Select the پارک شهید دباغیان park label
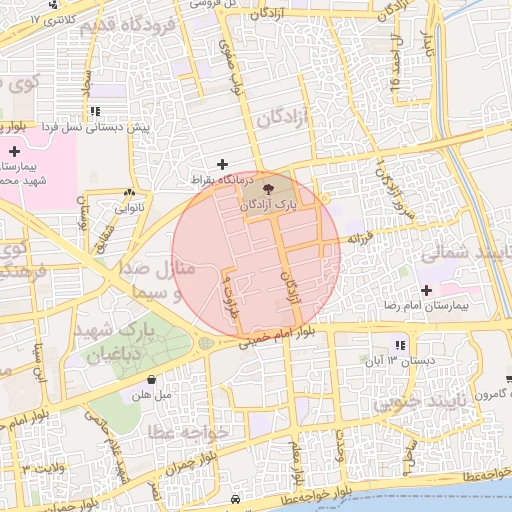The image size is (512, 512). click(114, 344)
